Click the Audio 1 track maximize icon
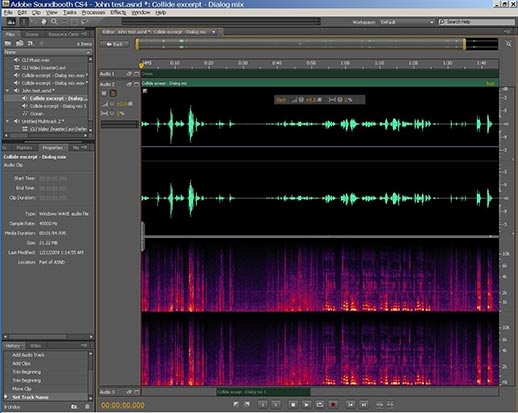The image size is (518, 413). [136, 74]
